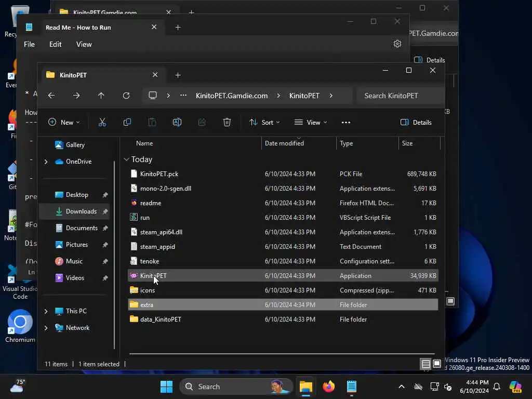532x399 pixels.
Task: Click the navigation pane vertical scrollbar
Action: coord(114,255)
